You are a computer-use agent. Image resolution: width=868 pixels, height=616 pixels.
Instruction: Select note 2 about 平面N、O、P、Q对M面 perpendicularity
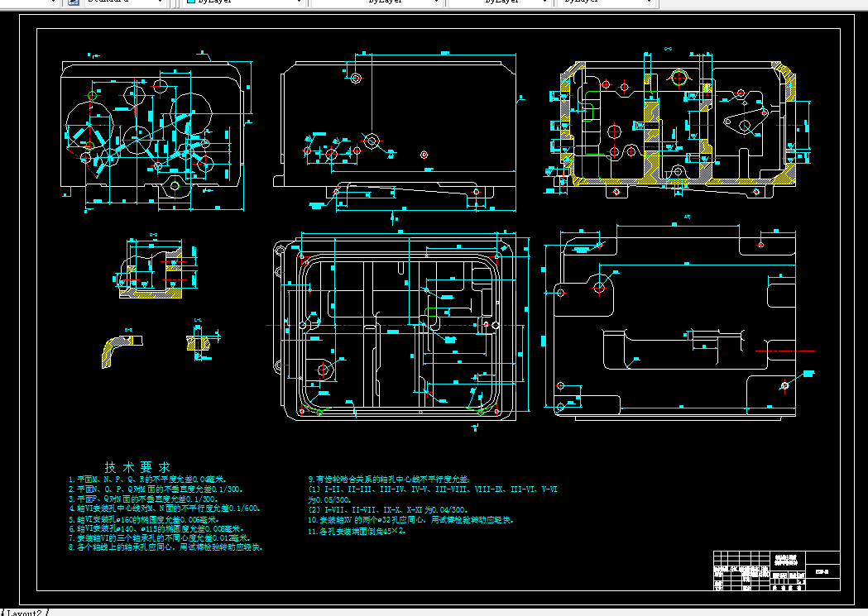[x=156, y=489]
